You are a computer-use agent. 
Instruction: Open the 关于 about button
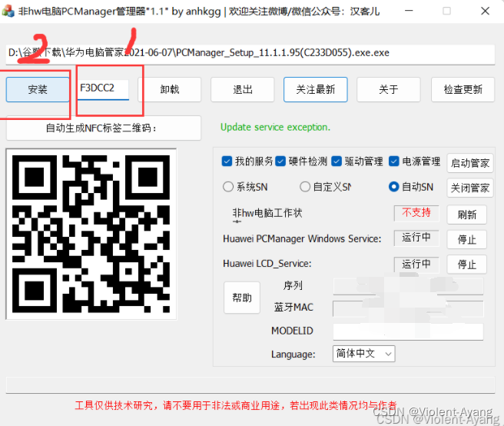(389, 89)
